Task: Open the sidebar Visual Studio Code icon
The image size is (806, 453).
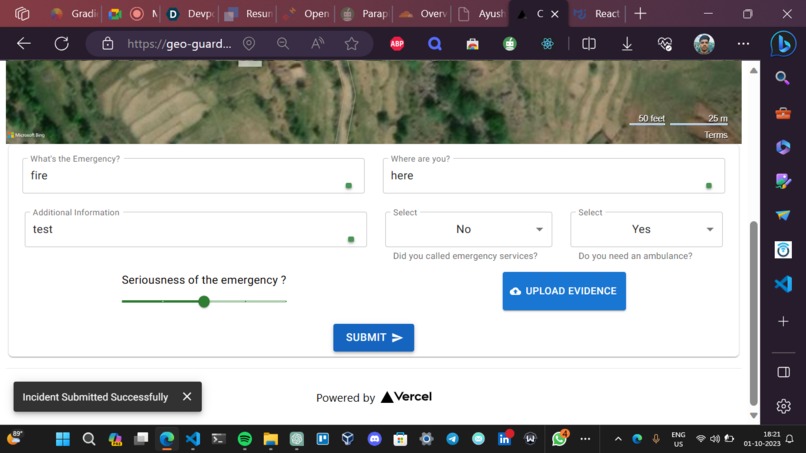Action: pyautogui.click(x=783, y=284)
